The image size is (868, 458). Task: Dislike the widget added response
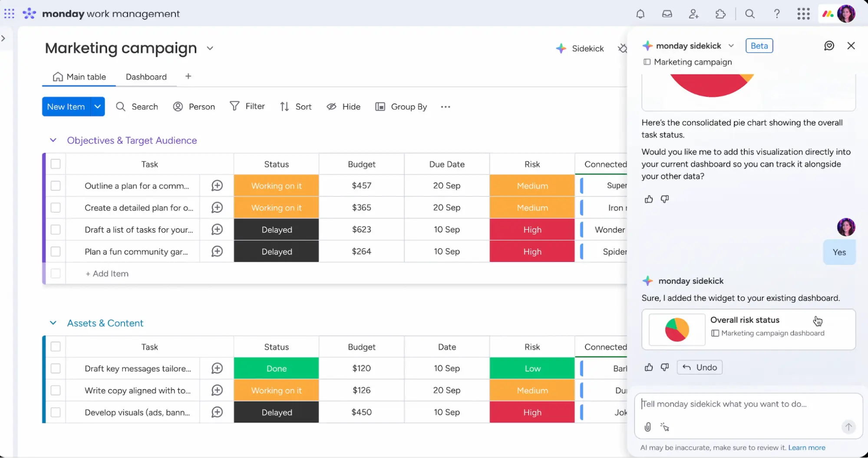(x=665, y=367)
